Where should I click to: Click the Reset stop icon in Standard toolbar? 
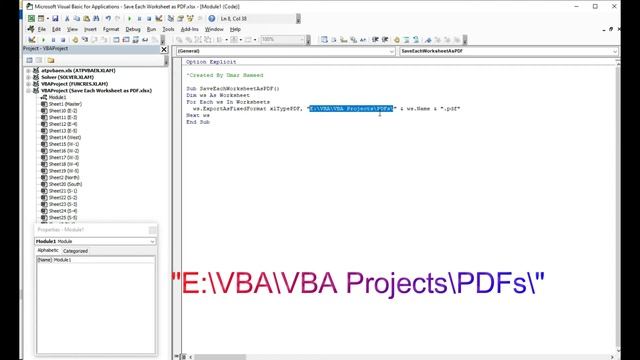point(149,18)
